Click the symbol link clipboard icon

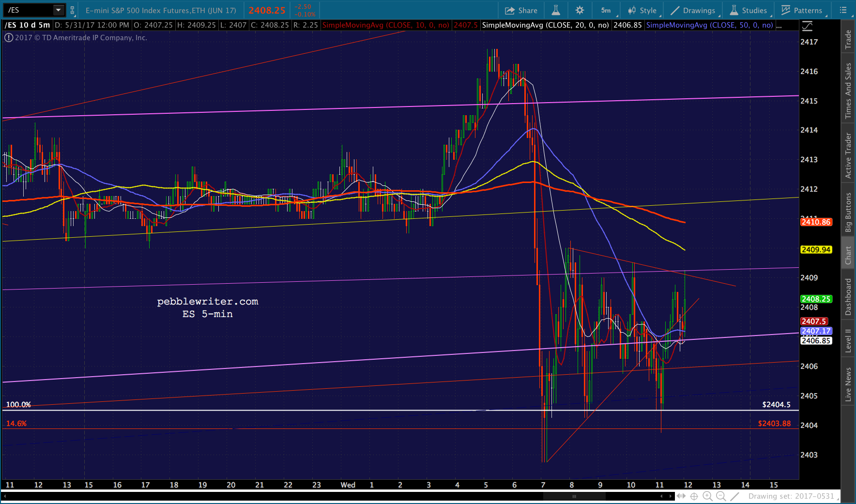pyautogui.click(x=73, y=10)
